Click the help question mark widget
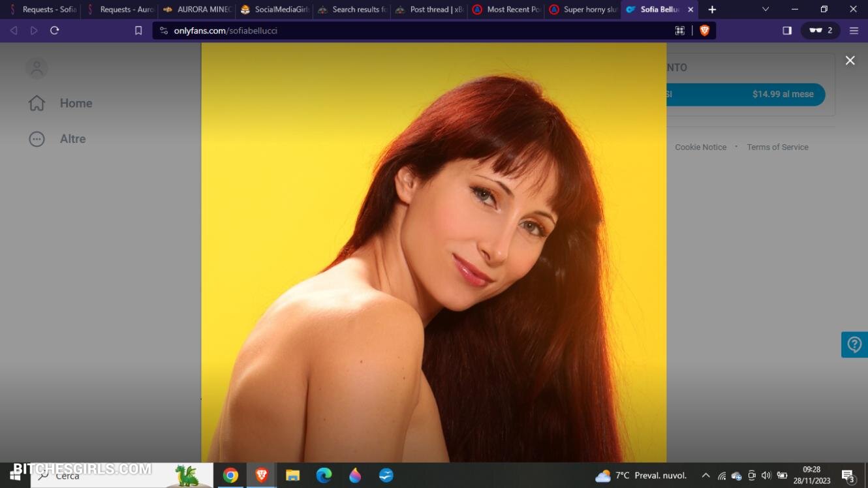The width and height of the screenshot is (868, 488). (854, 344)
